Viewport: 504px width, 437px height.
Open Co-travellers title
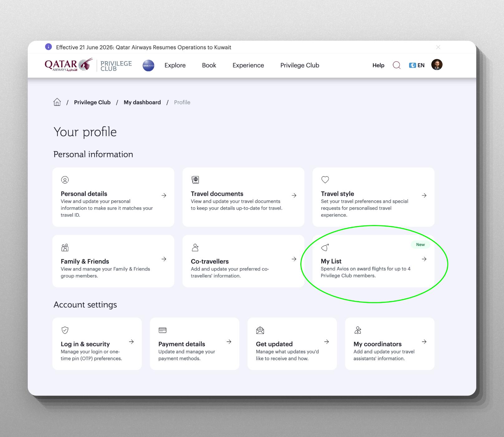210,262
